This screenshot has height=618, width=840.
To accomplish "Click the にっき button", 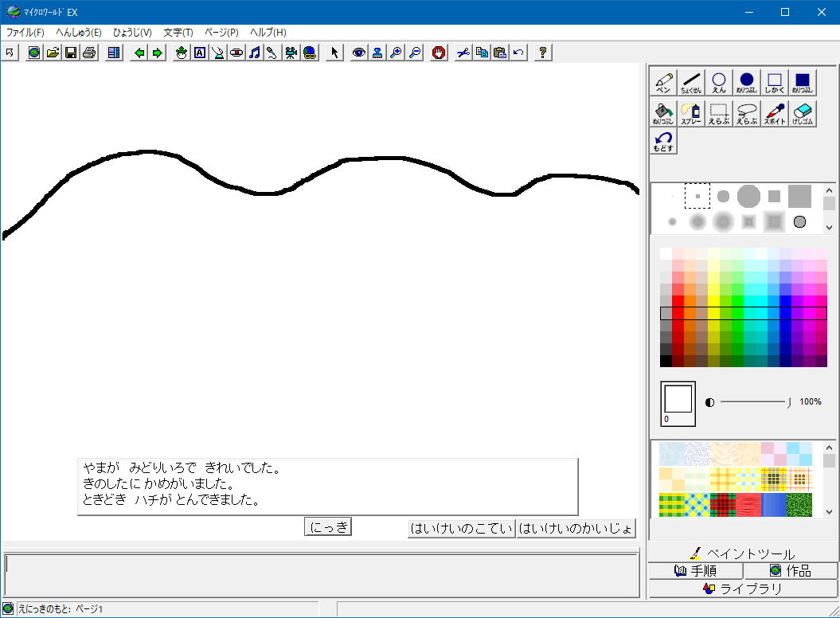I will pyautogui.click(x=328, y=527).
